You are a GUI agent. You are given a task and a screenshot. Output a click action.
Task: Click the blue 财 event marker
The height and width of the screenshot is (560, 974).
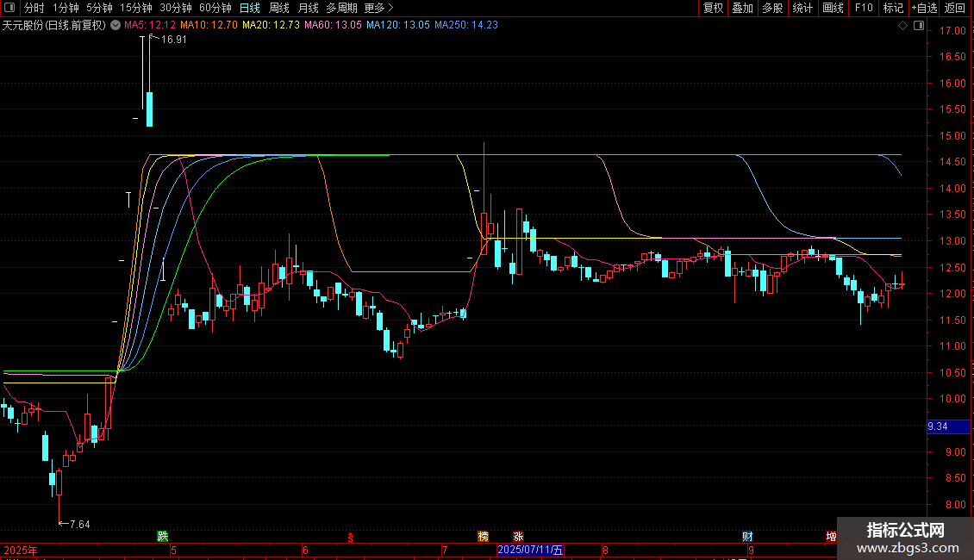[747, 537]
